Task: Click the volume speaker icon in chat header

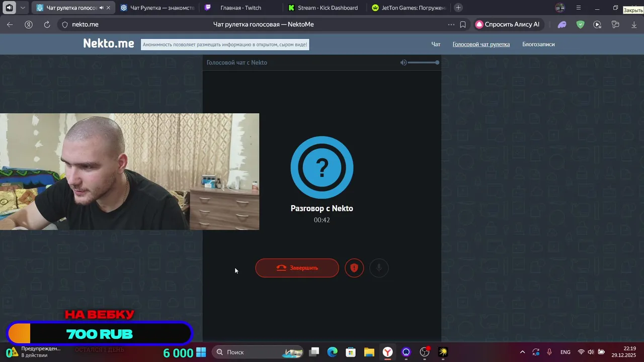Action: [x=403, y=62]
